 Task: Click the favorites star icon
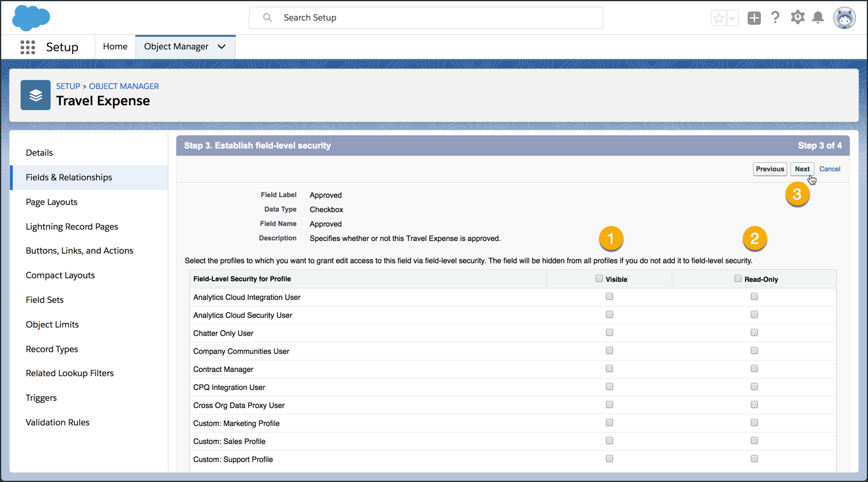pos(718,18)
